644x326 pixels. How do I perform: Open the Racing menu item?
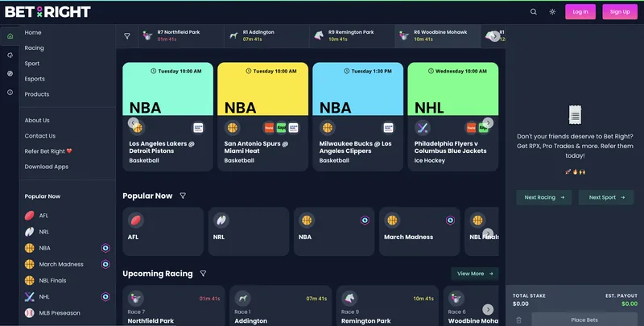coord(34,48)
